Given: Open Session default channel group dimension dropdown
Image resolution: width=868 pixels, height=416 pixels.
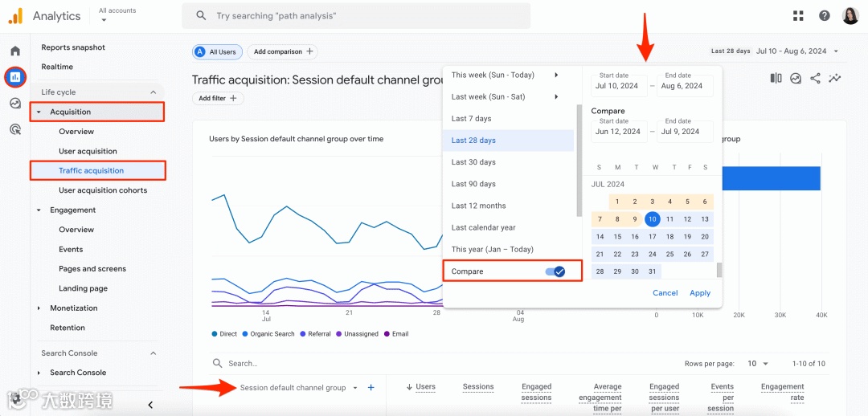Looking at the screenshot, I should coord(299,388).
